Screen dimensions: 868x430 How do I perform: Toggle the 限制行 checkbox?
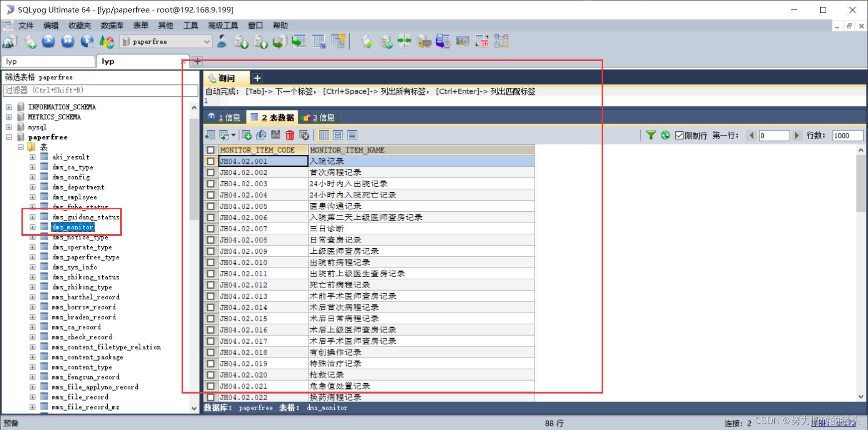click(679, 135)
